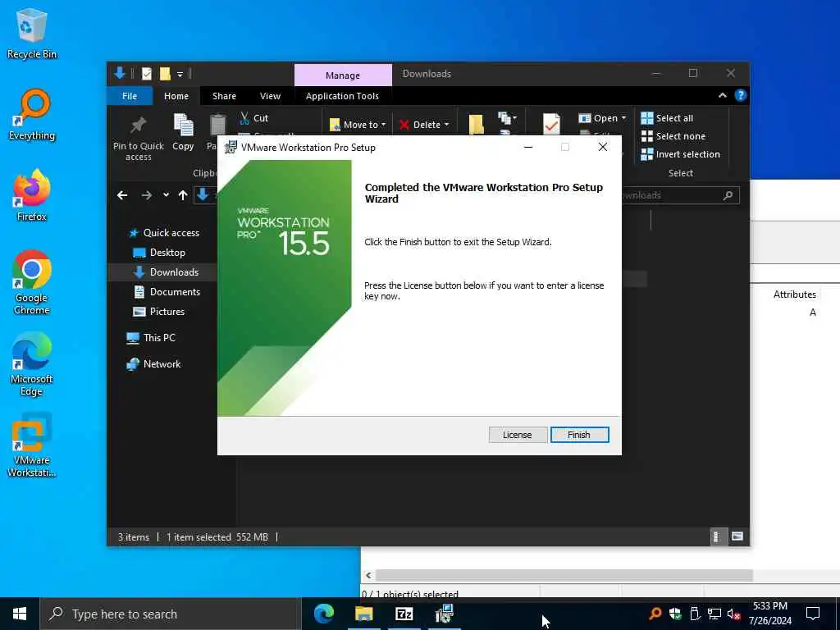This screenshot has height=630, width=840.
Task: Open Microsoft Edge desktop shortcut
Action: [32, 364]
